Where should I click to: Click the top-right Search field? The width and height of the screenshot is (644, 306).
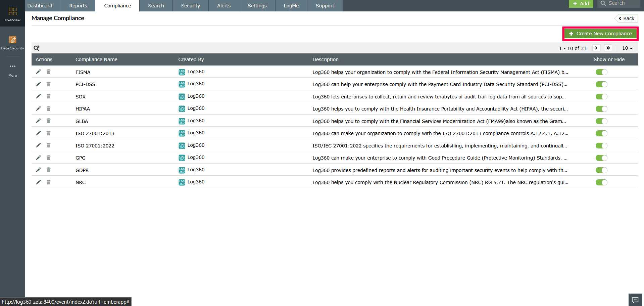619,3
